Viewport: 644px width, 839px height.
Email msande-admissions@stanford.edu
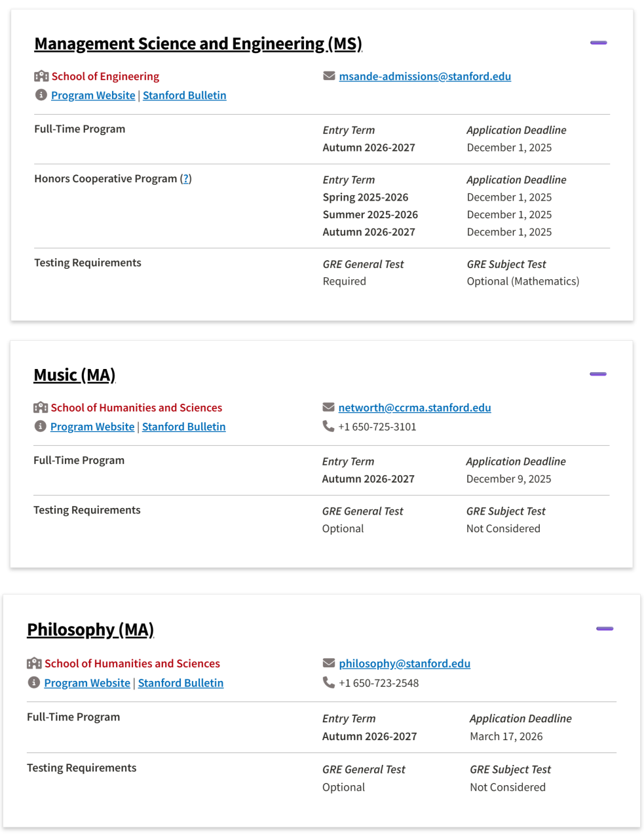425,77
